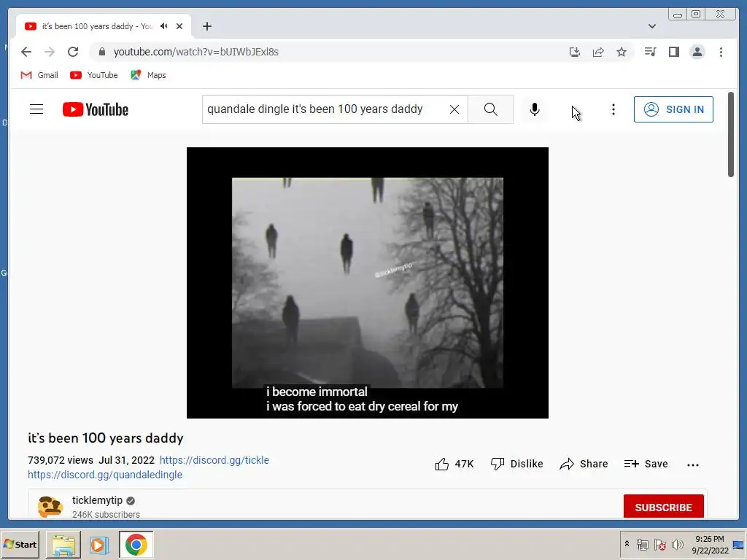This screenshot has width=747, height=560.
Task: Click the SIGN IN button
Action: pyautogui.click(x=673, y=109)
